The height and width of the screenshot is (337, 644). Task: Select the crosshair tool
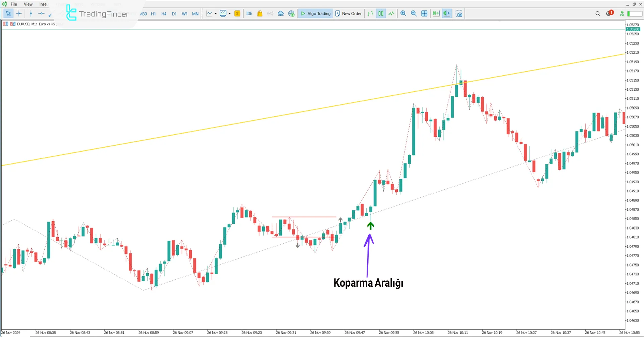[19, 14]
